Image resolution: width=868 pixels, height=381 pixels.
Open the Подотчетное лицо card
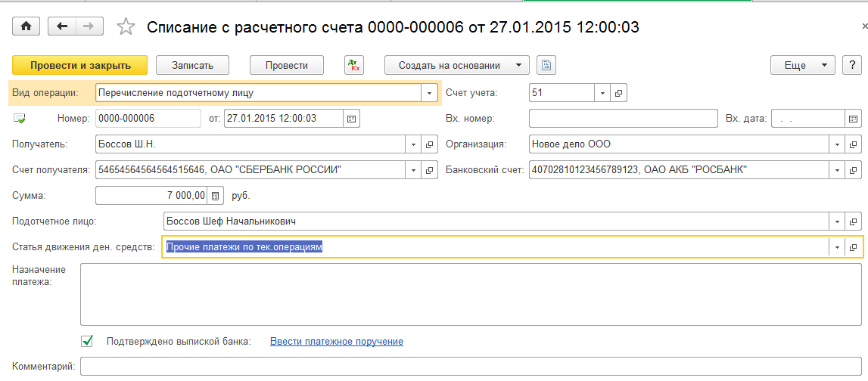tap(853, 221)
